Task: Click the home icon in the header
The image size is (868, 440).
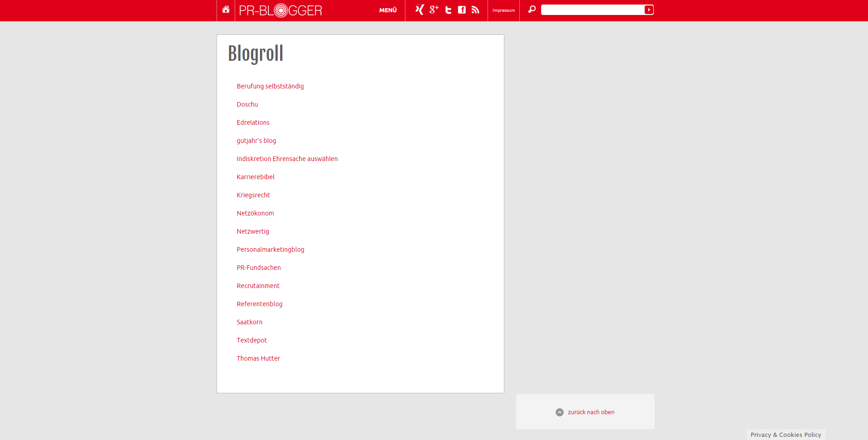Action: coord(226,10)
